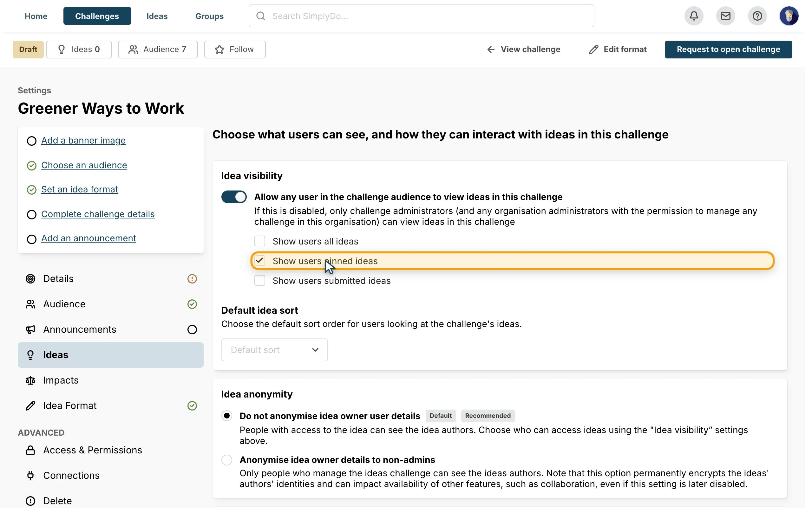The image size is (812, 508).
Task: Click the green check beside Audience
Action: coord(192,304)
